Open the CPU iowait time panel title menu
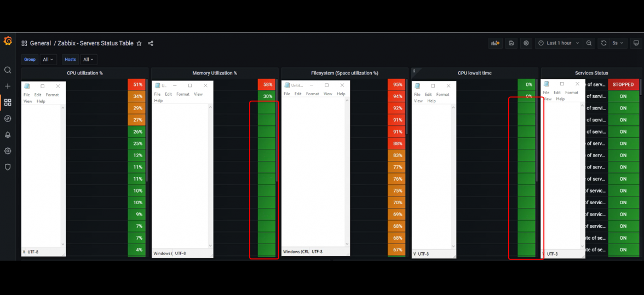Screen dimensions: 644x295 [x=474, y=73]
